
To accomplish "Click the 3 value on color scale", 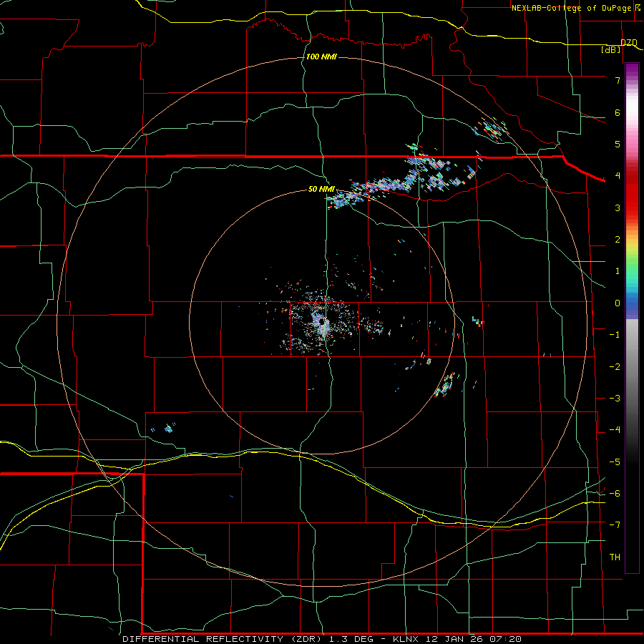I will (x=618, y=208).
